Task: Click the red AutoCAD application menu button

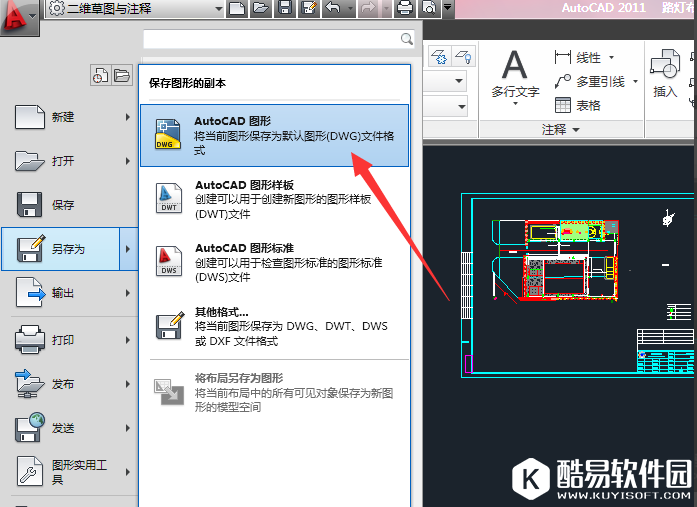Action: coord(18,14)
